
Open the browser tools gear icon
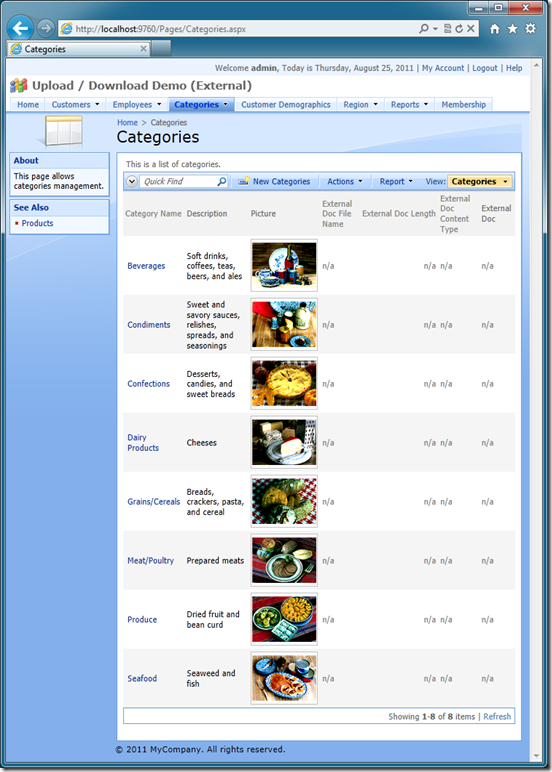pos(530,29)
